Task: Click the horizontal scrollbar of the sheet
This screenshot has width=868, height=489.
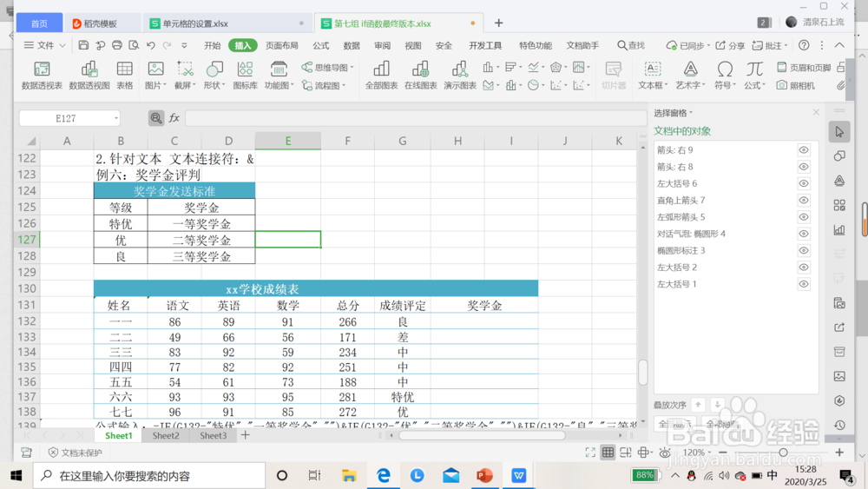Action: [x=482, y=435]
